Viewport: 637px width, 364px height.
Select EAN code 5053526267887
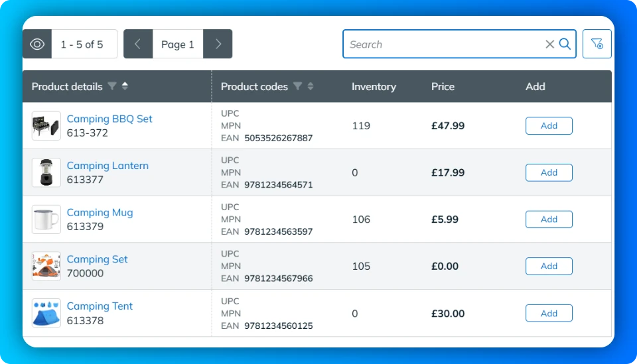[x=278, y=138]
